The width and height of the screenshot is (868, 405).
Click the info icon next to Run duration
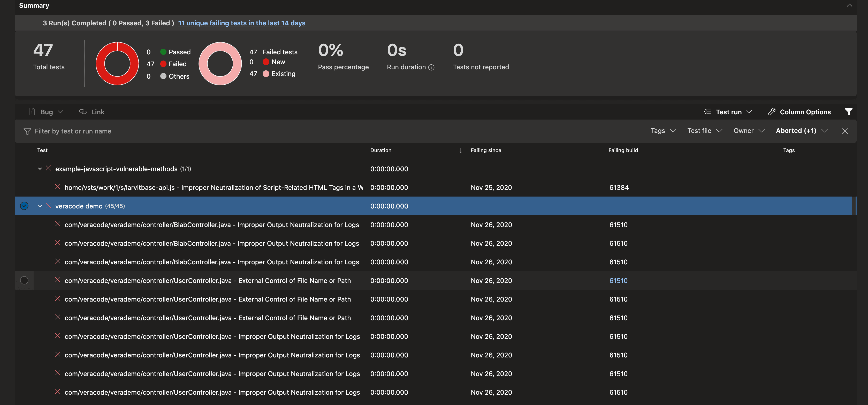pos(432,67)
